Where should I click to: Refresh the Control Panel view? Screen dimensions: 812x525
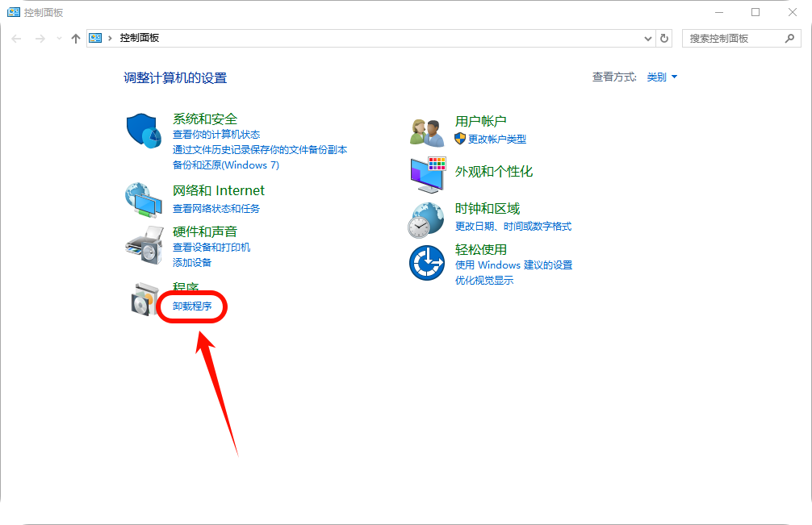pos(664,38)
